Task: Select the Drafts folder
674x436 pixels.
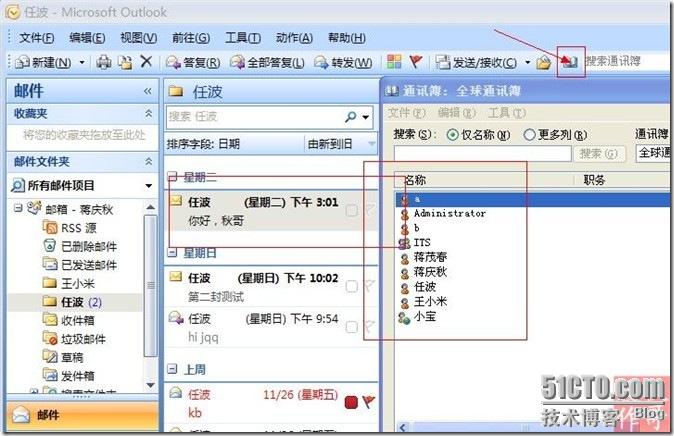Action: (63, 357)
